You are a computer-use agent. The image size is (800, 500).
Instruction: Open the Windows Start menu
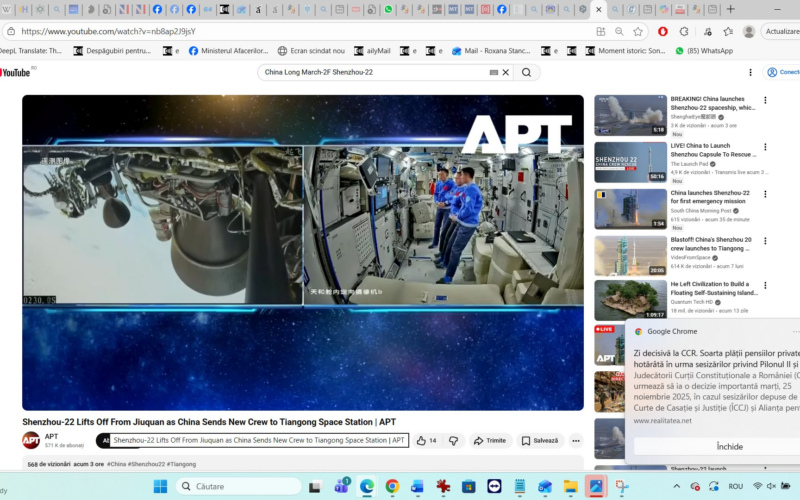point(160,486)
